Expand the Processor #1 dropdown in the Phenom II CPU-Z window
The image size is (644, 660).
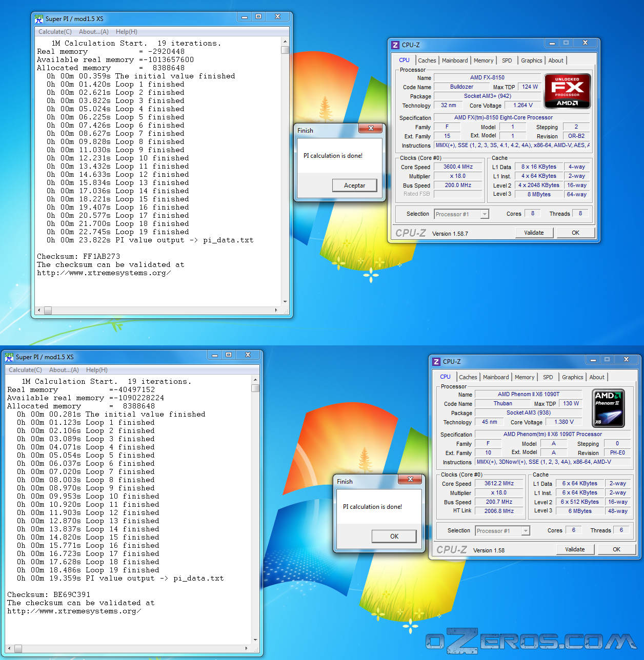[526, 531]
